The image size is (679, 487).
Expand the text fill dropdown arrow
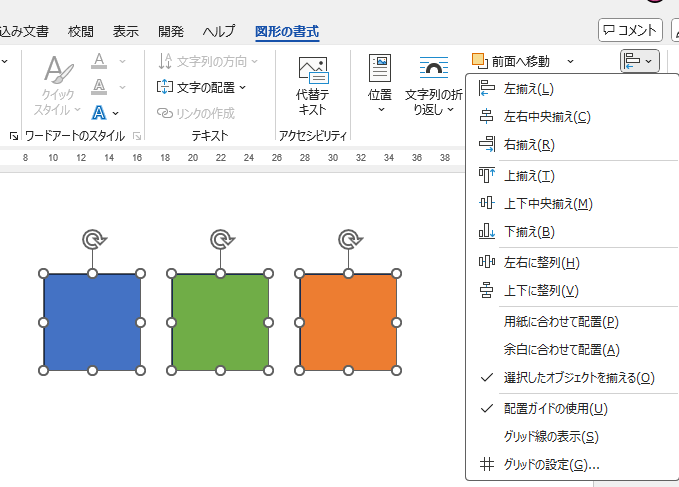pos(123,61)
